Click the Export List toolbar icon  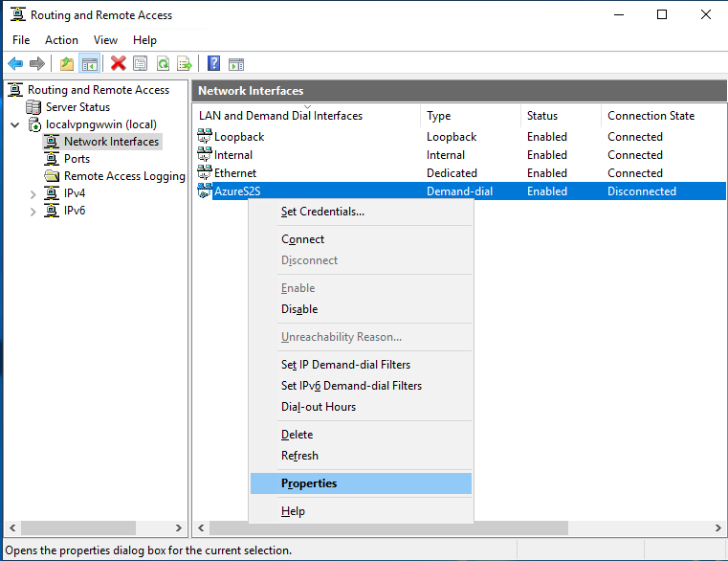click(185, 64)
